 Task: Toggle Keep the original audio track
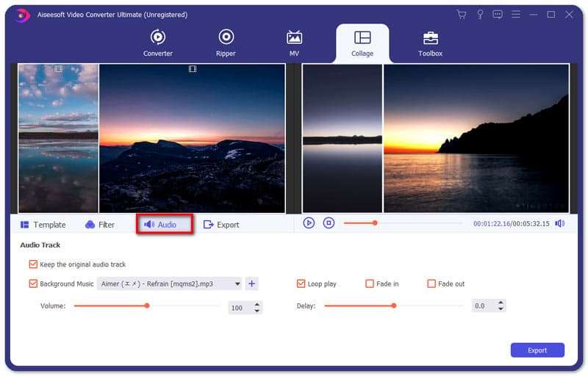coord(33,264)
